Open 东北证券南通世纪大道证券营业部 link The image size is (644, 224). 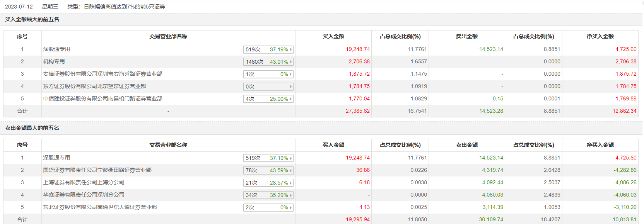(100, 207)
